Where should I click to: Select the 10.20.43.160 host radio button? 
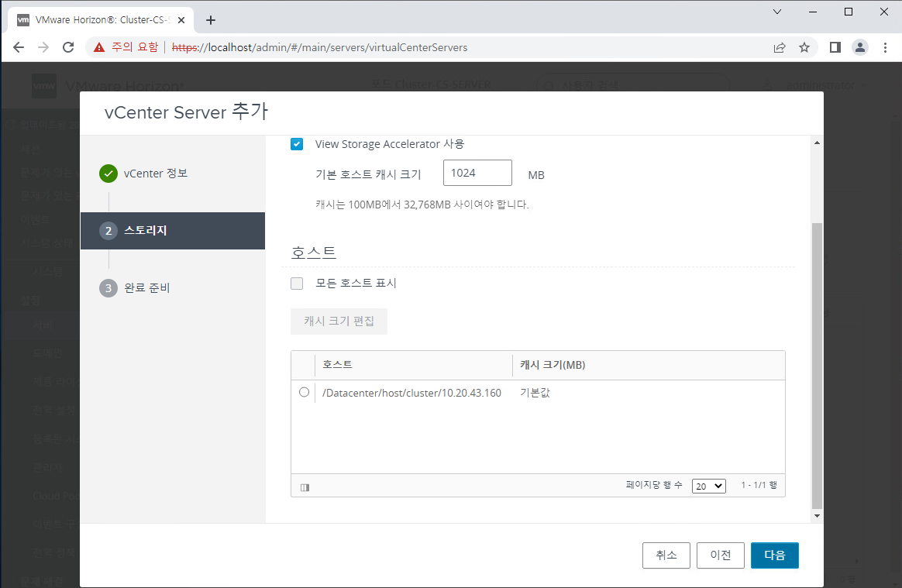coord(305,392)
